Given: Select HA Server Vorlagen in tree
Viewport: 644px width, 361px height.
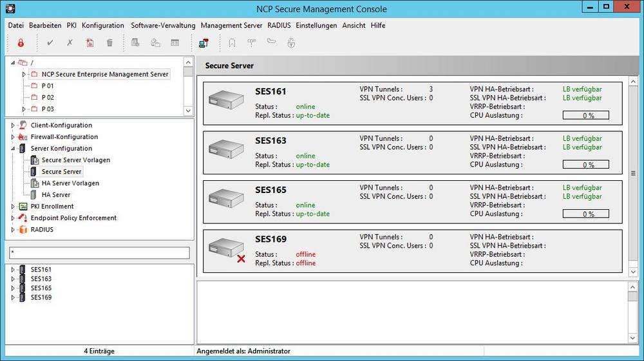Looking at the screenshot, I should pyautogui.click(x=70, y=183).
